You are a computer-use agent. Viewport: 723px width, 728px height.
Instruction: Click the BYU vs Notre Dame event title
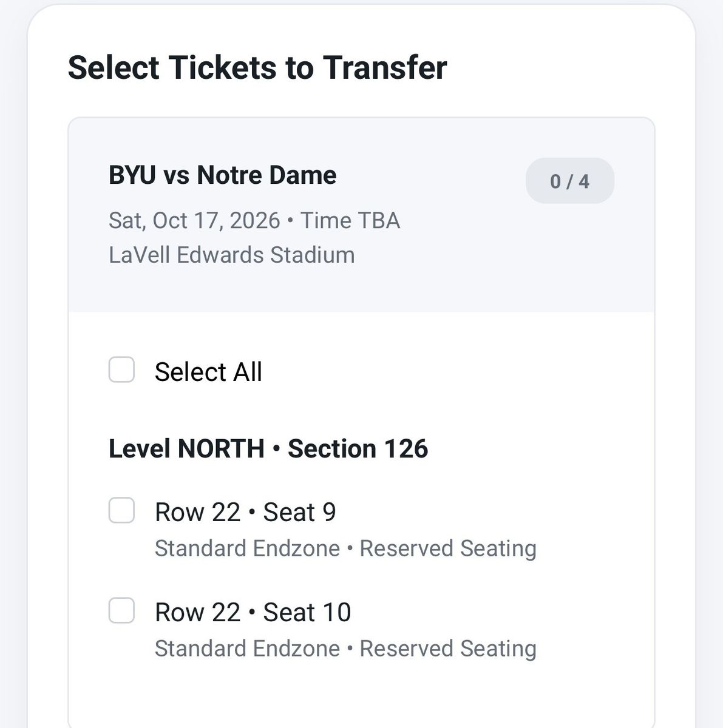coord(222,175)
